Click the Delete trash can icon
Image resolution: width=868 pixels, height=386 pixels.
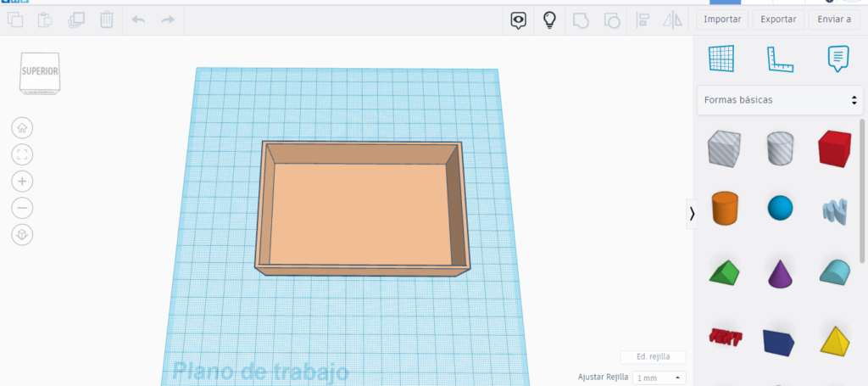107,20
